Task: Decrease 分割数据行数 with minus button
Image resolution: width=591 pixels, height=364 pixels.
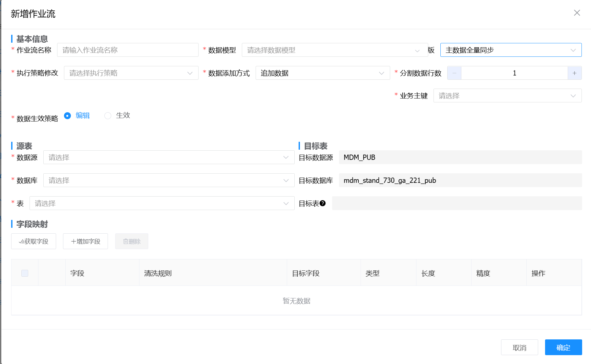Action: point(454,73)
